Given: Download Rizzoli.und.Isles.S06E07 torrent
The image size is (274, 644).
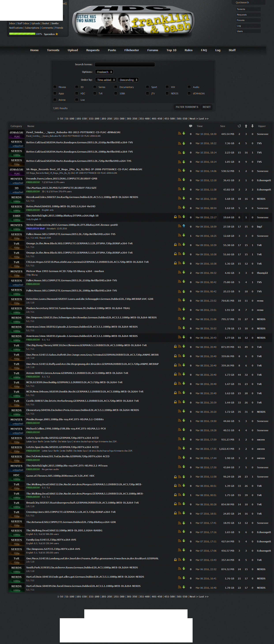Looking at the screenshot, I should (184, 198).
